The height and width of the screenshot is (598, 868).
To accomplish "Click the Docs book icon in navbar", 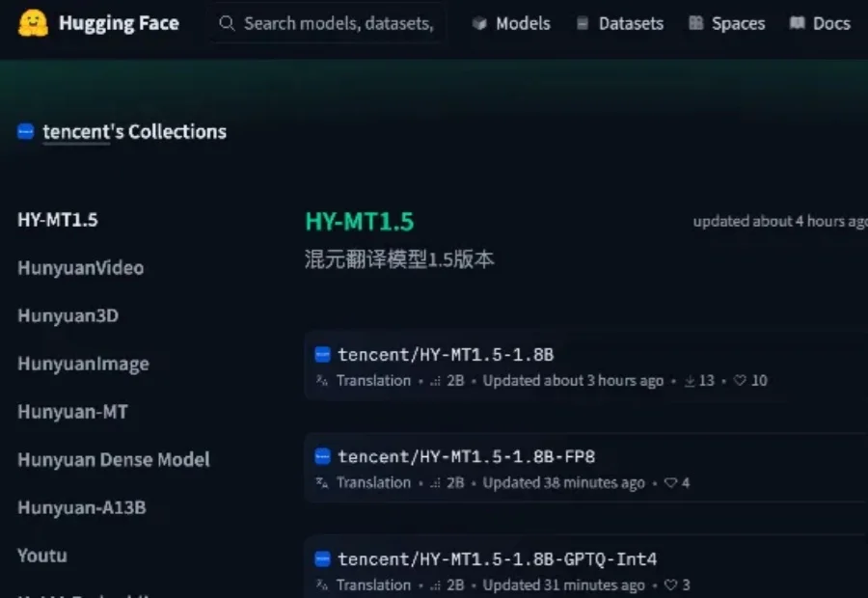I will click(x=798, y=22).
